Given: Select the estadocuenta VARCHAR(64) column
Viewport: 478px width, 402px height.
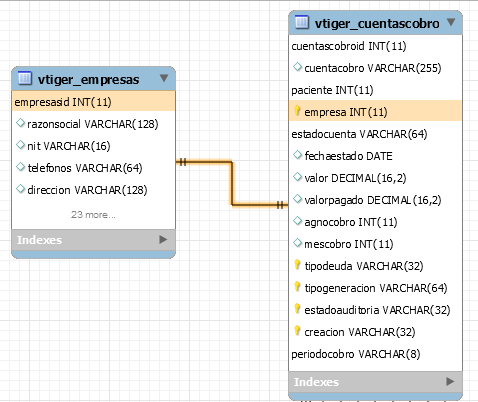Looking at the screenshot, I should click(x=375, y=134).
